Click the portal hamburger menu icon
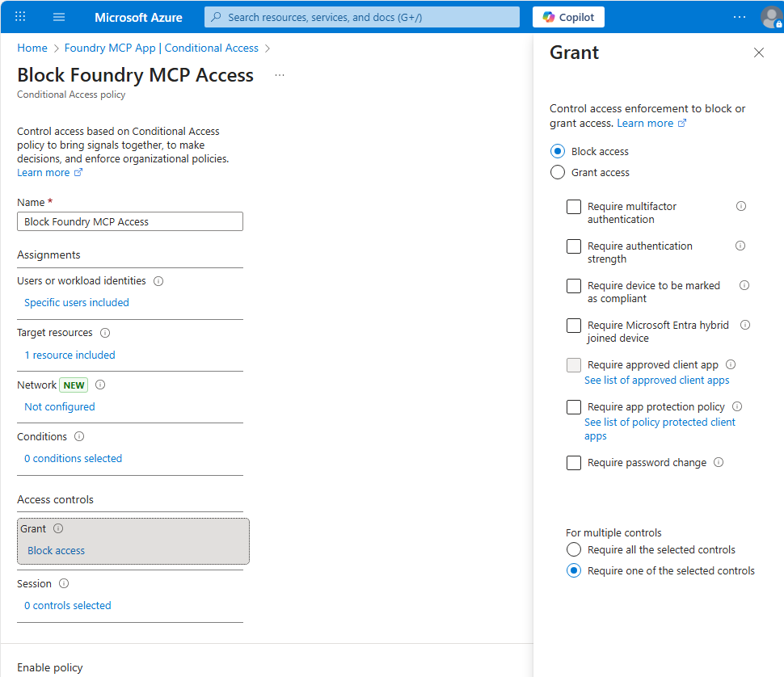The width and height of the screenshot is (784, 677). (x=58, y=16)
